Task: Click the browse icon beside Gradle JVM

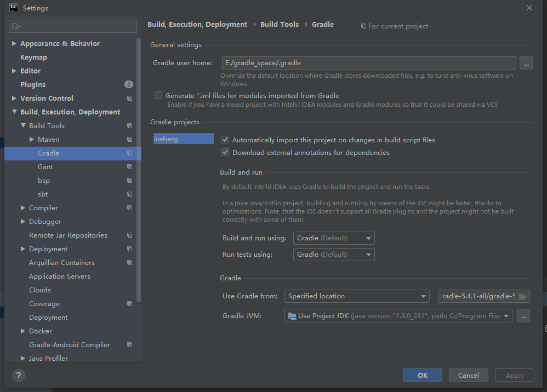Action: click(523, 315)
